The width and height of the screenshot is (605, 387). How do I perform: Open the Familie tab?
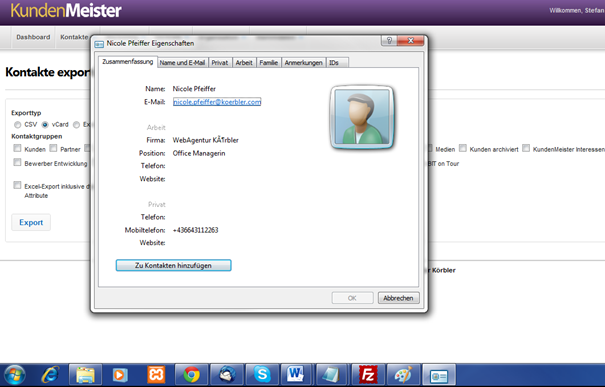(269, 63)
